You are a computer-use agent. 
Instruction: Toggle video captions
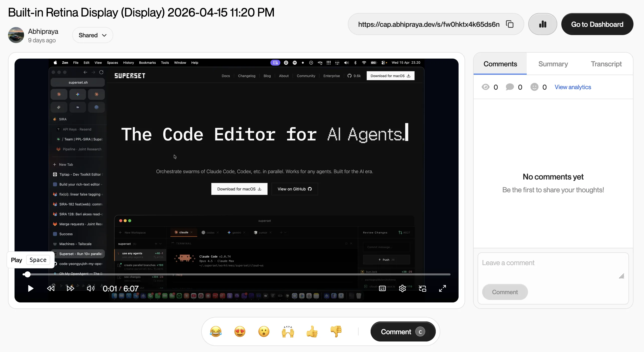coord(382,289)
